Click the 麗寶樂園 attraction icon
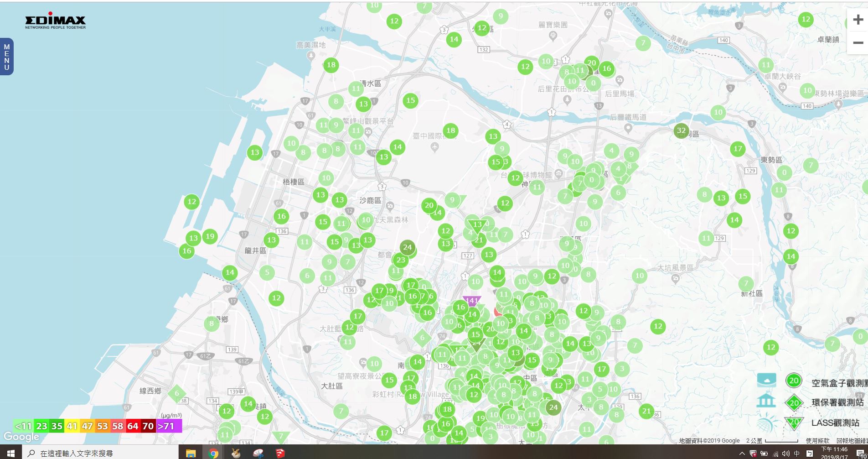Screen dimensions: 868x459 tap(553, 36)
